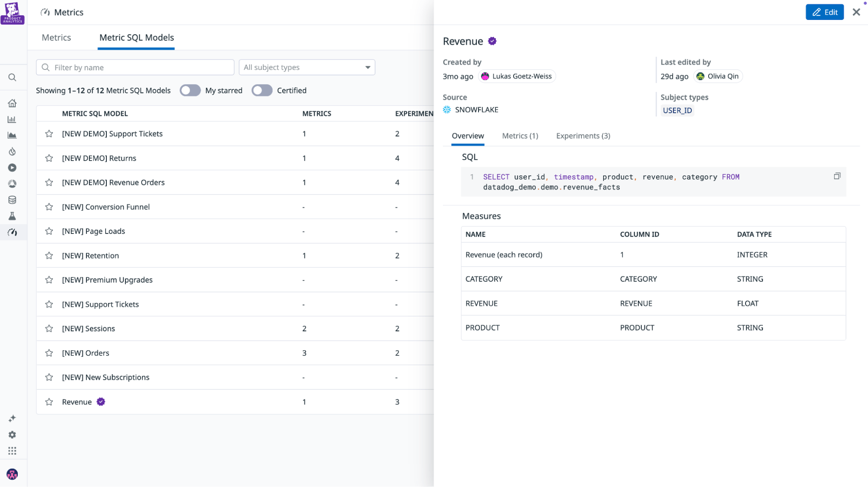Click the Edit button

(824, 12)
